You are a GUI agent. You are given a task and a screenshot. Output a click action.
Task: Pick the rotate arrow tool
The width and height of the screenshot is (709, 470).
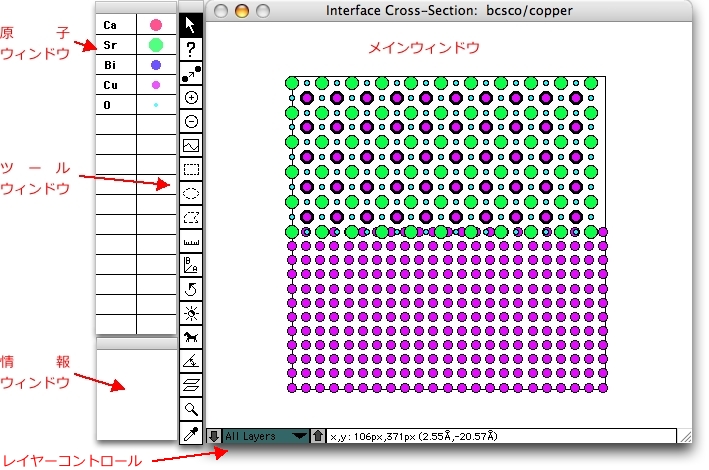click(x=191, y=288)
